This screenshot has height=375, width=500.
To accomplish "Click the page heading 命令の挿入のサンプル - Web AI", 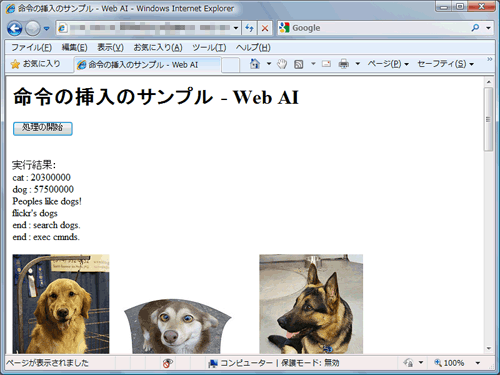I will point(156,97).
